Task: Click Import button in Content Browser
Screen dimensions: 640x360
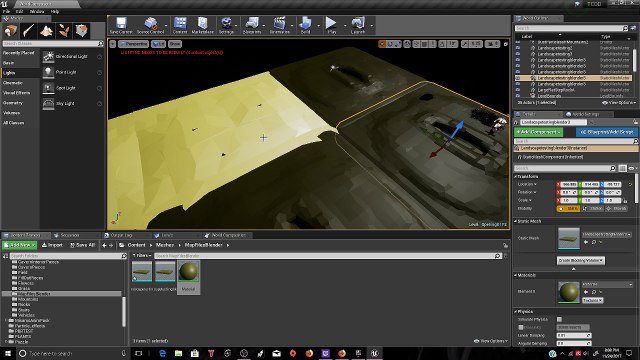Action: click(x=52, y=245)
